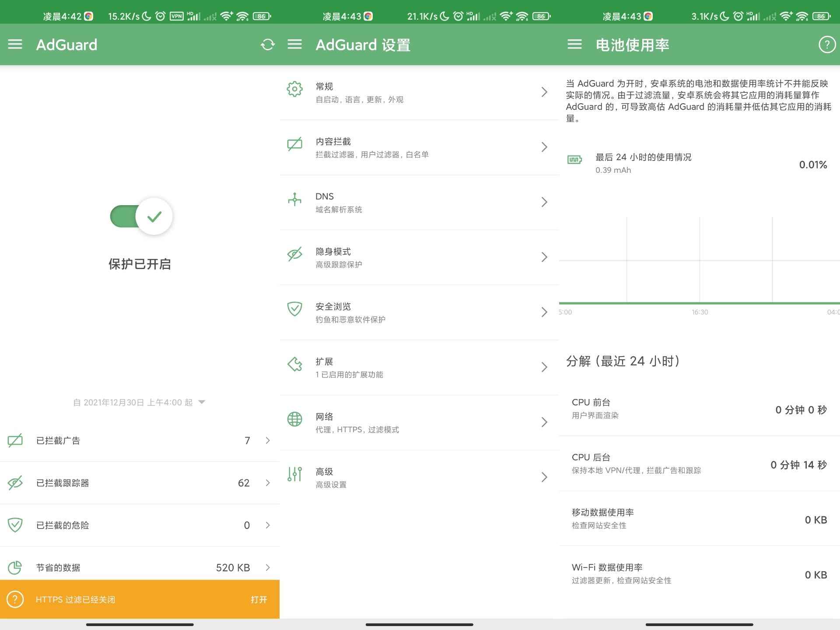The width and height of the screenshot is (840, 630).
Task: Open 已拦截广告 details via chevron
Action: click(268, 441)
